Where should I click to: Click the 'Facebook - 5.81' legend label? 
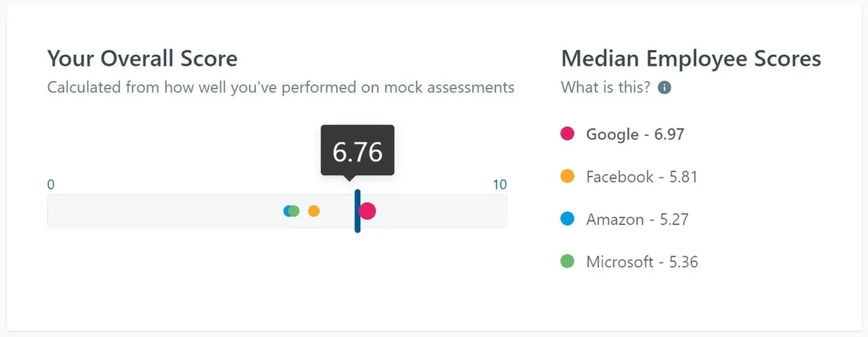coord(642,176)
